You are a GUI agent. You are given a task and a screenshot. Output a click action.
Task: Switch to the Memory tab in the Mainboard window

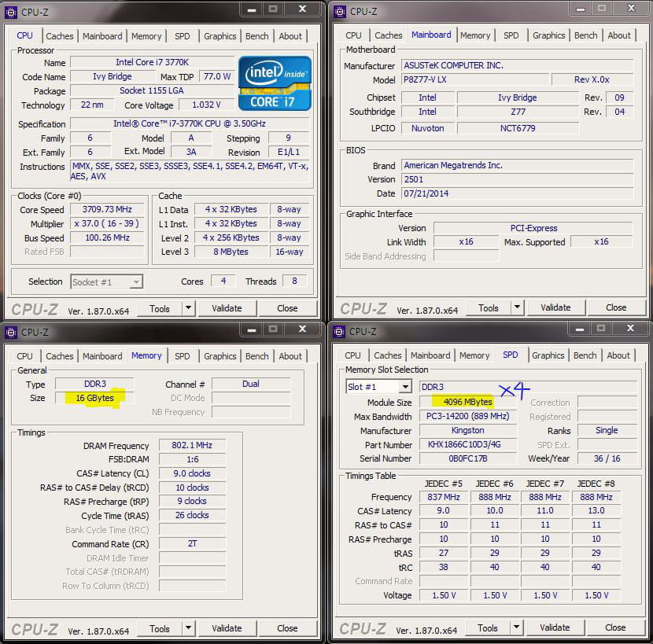pyautogui.click(x=475, y=35)
